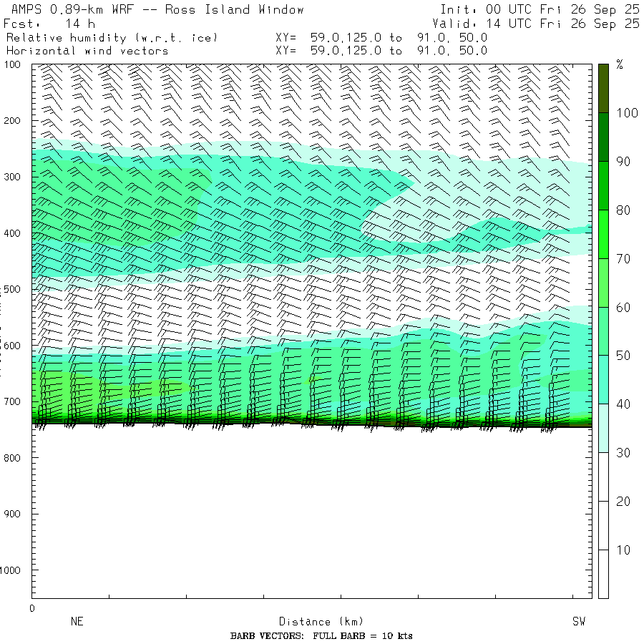Viewport: 644px width, 644px height.
Task: Click the dark olive swatch above 100 on colorbar
Action: (x=604, y=87)
